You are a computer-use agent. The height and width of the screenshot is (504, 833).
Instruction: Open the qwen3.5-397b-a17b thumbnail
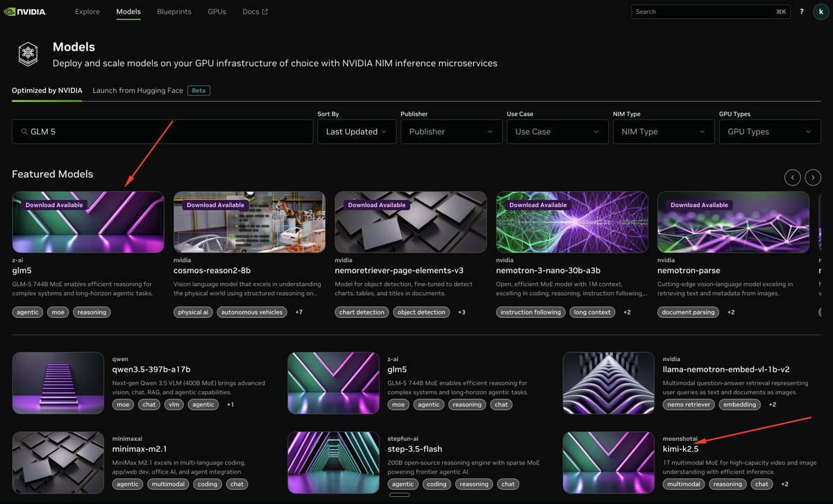point(58,383)
